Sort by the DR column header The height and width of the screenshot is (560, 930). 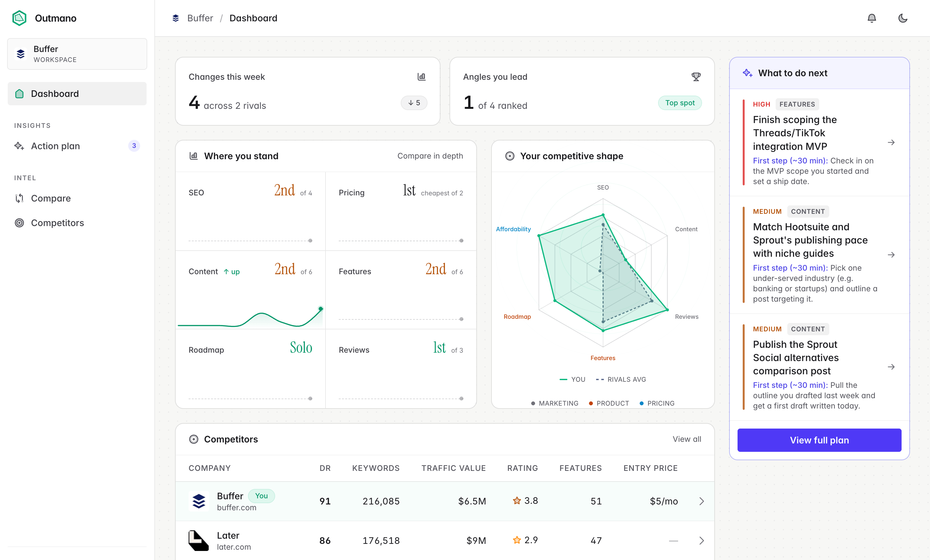[325, 468]
